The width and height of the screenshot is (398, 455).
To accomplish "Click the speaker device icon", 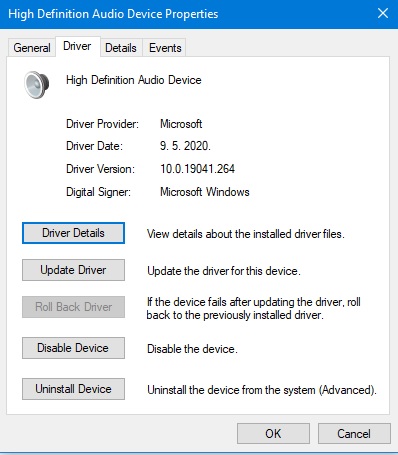I will pyautogui.click(x=37, y=85).
